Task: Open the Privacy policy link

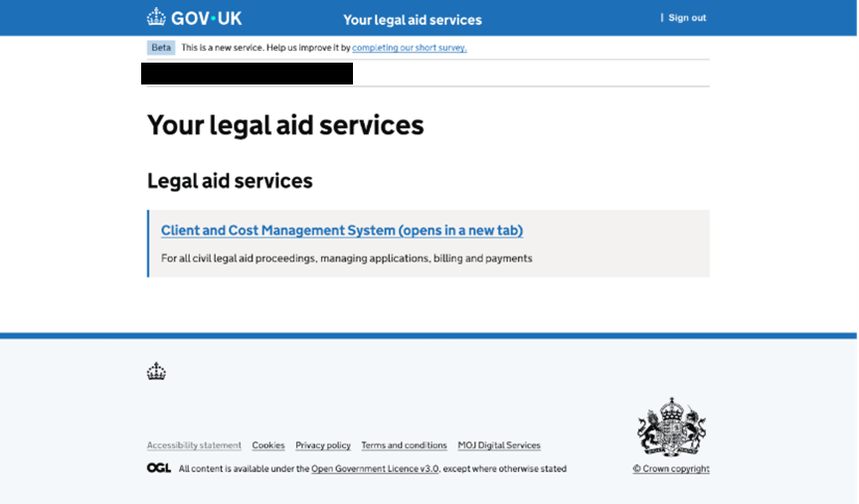Action: point(323,445)
